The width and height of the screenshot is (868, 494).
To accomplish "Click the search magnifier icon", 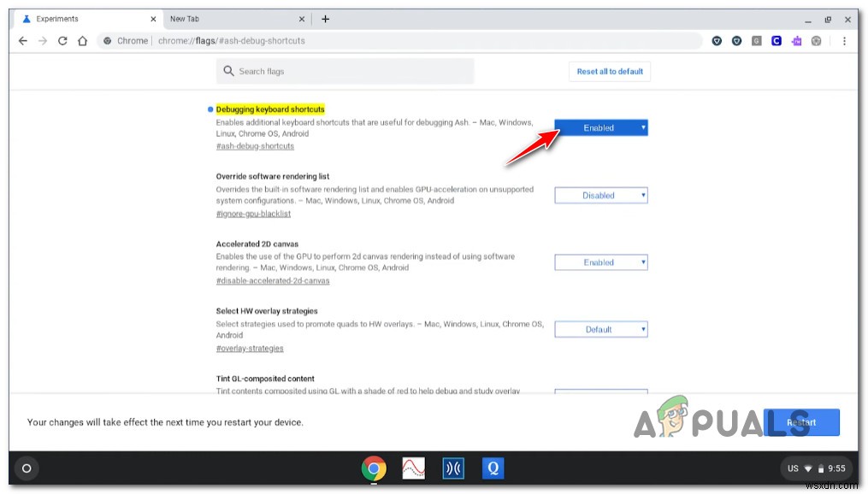I will point(228,71).
